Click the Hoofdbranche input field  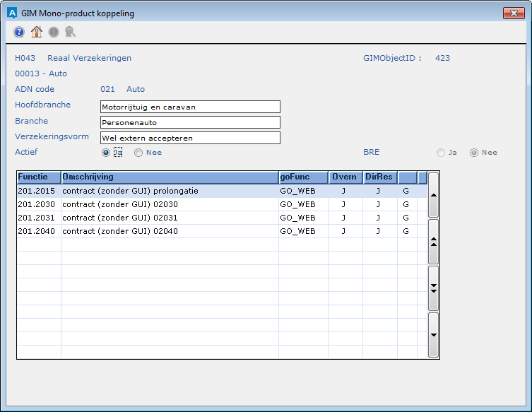190,107
